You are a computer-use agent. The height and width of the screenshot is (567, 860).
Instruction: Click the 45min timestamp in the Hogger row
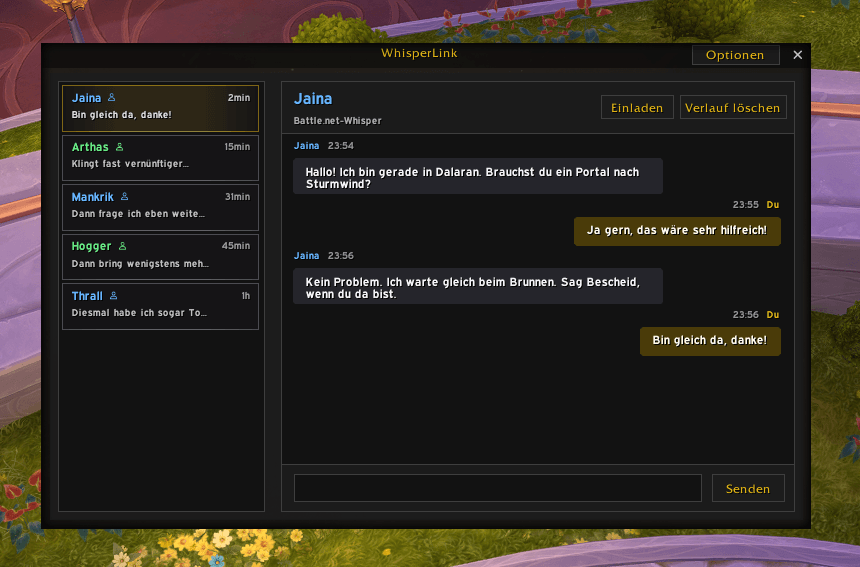[236, 246]
